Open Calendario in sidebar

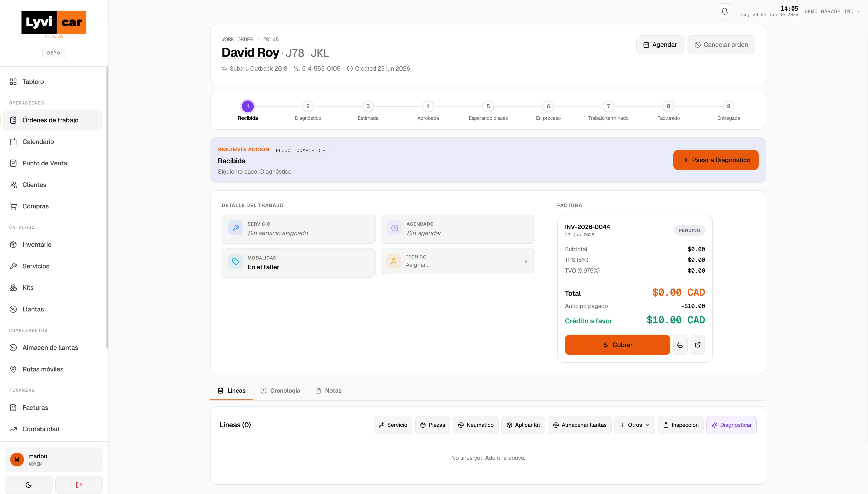(53, 142)
